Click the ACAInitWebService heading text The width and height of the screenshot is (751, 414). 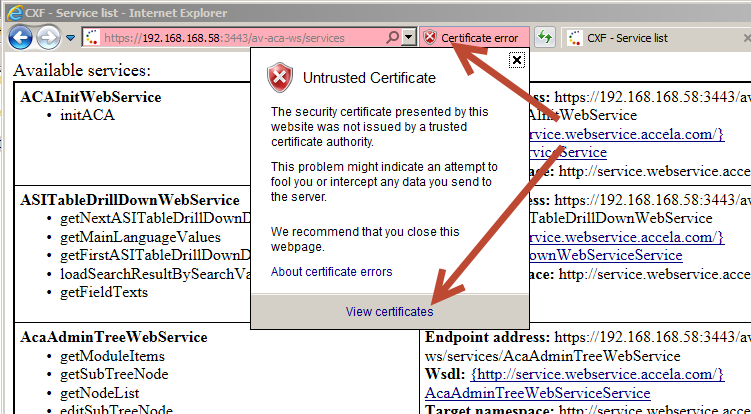coord(90,97)
